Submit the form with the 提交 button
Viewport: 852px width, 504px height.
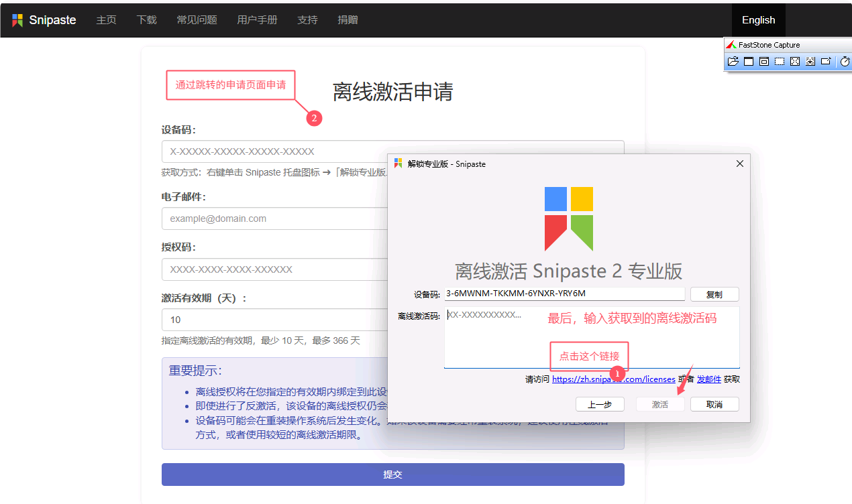point(392,475)
